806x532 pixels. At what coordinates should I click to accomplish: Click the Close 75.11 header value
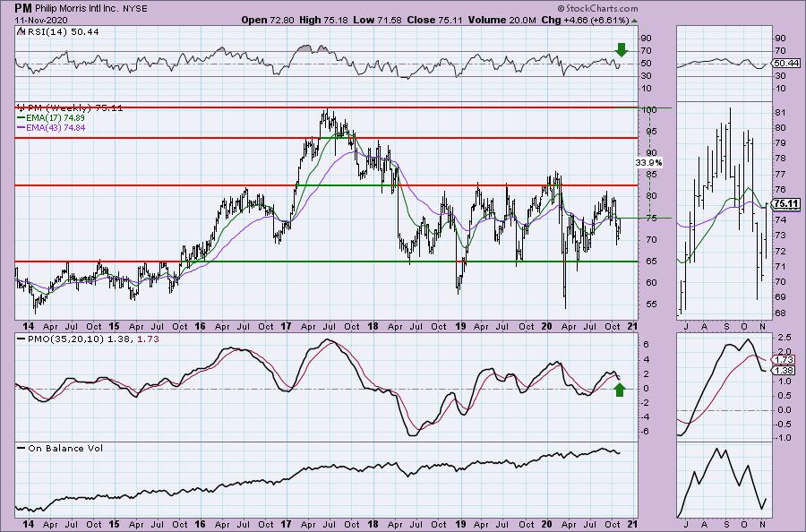tap(435, 20)
